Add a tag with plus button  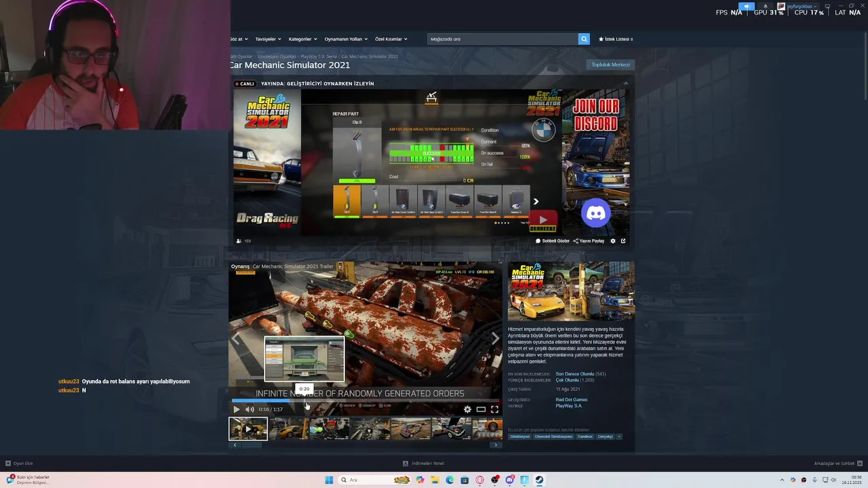(619, 436)
